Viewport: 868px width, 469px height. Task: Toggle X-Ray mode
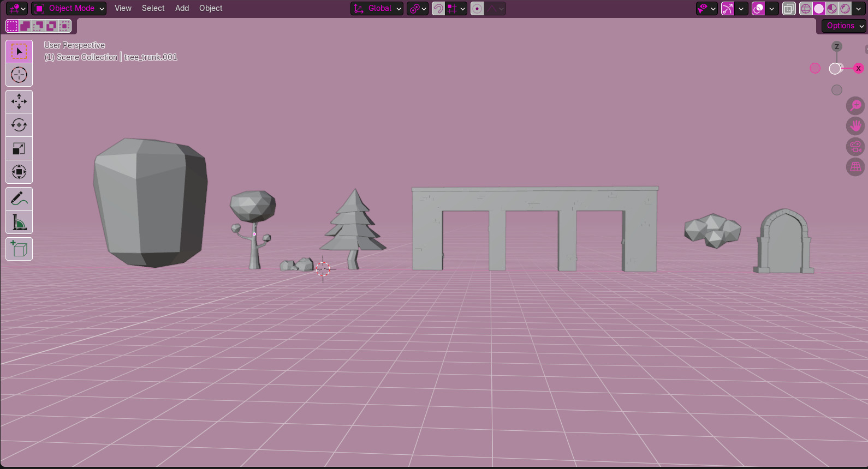789,8
